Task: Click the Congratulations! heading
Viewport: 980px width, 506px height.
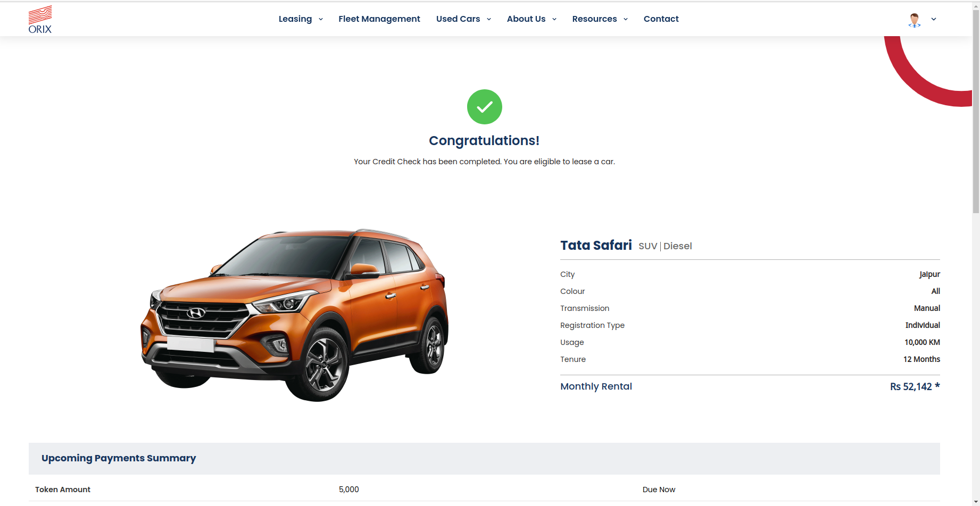Action: pos(484,140)
